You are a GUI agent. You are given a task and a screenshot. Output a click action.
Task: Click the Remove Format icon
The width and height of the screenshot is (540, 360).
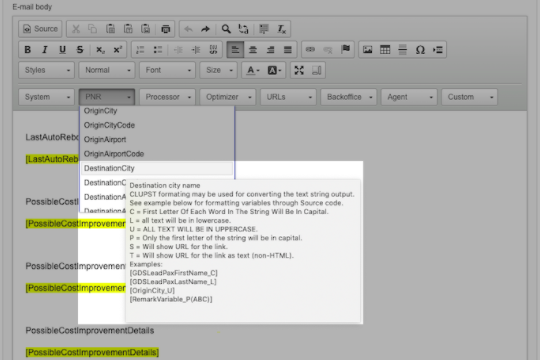coord(282,29)
